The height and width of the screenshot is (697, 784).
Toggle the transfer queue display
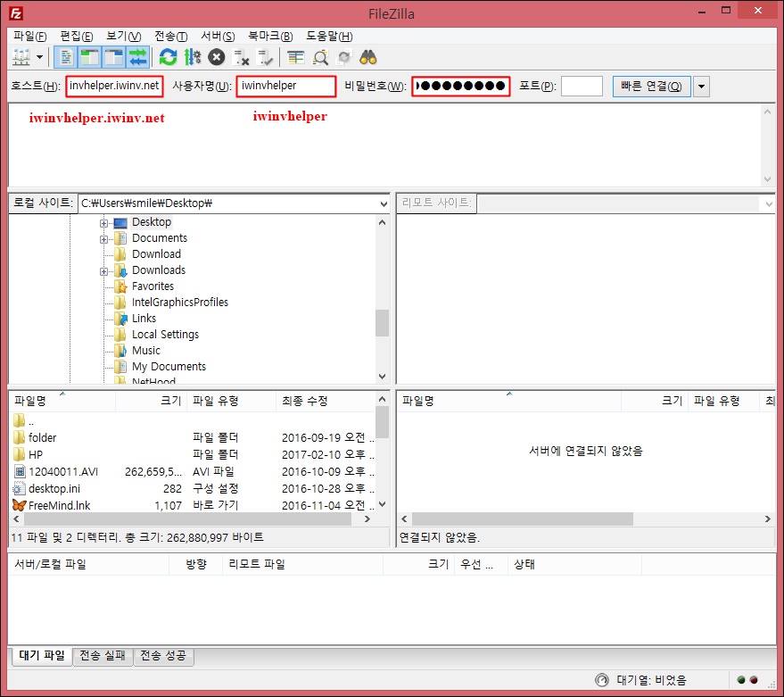click(x=138, y=57)
